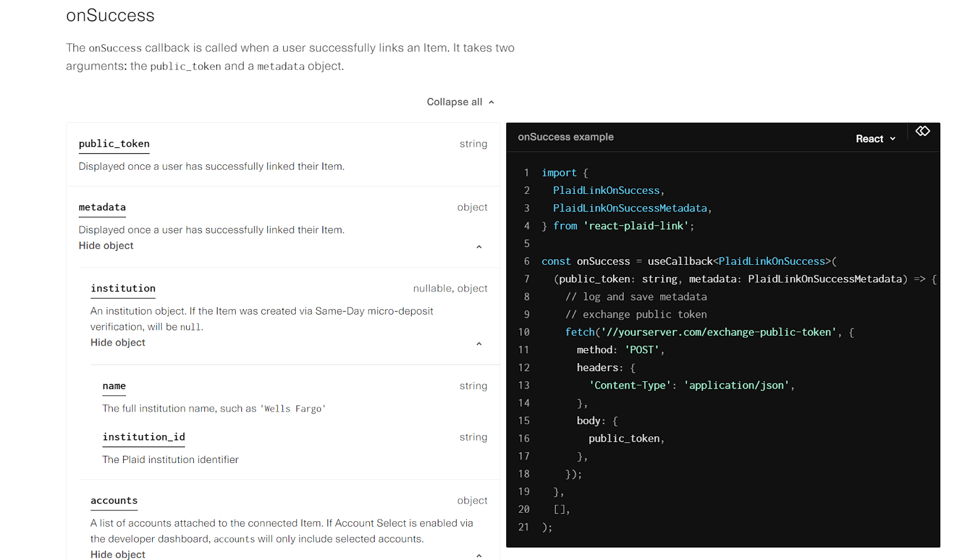Click the name field under institution
The width and height of the screenshot is (970, 560).
coord(114,386)
